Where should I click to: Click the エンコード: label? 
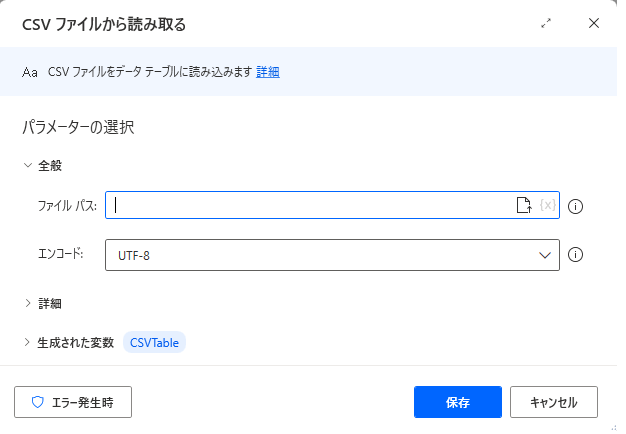tap(60, 254)
